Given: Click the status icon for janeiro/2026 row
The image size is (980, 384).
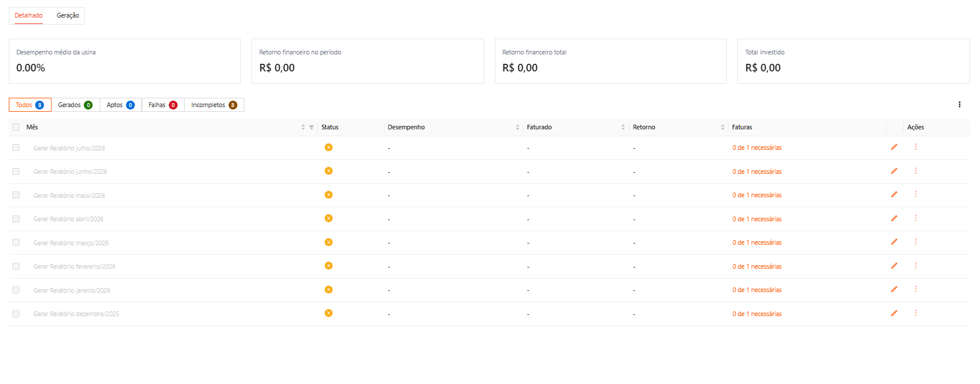Looking at the screenshot, I should [329, 289].
